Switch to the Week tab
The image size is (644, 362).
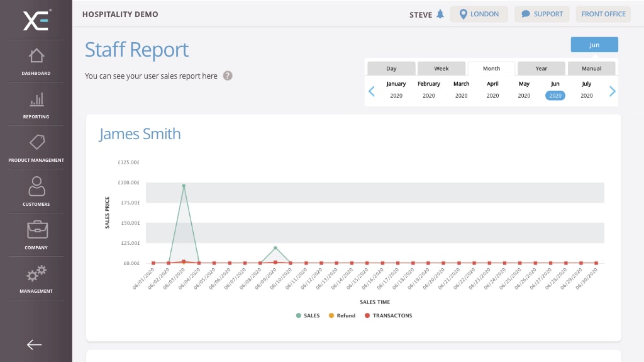tap(441, 69)
